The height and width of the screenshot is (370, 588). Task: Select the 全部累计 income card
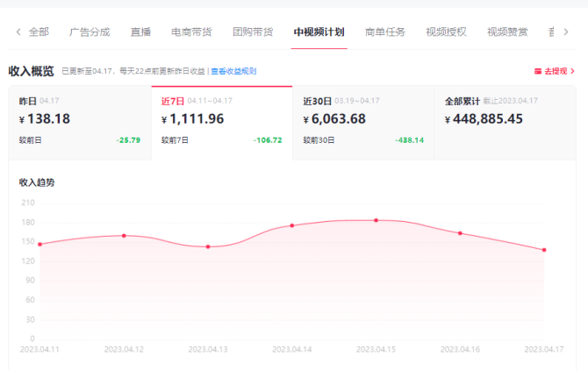coord(505,123)
